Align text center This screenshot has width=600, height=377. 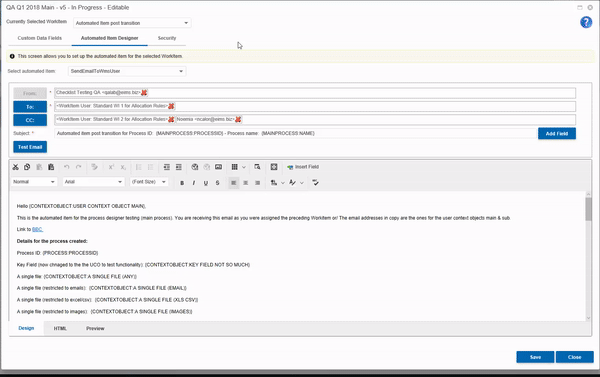246,183
